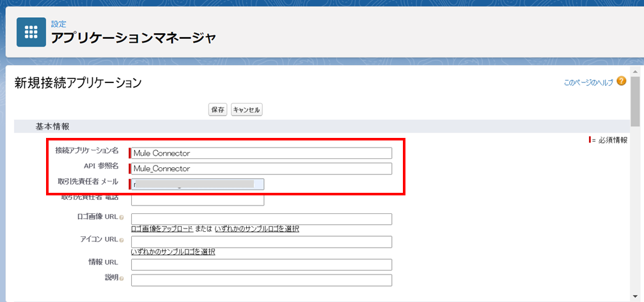Screen dimensions: 644x302
Task: Choose sample logo link under ロゴ画像 URL
Action: 257,229
